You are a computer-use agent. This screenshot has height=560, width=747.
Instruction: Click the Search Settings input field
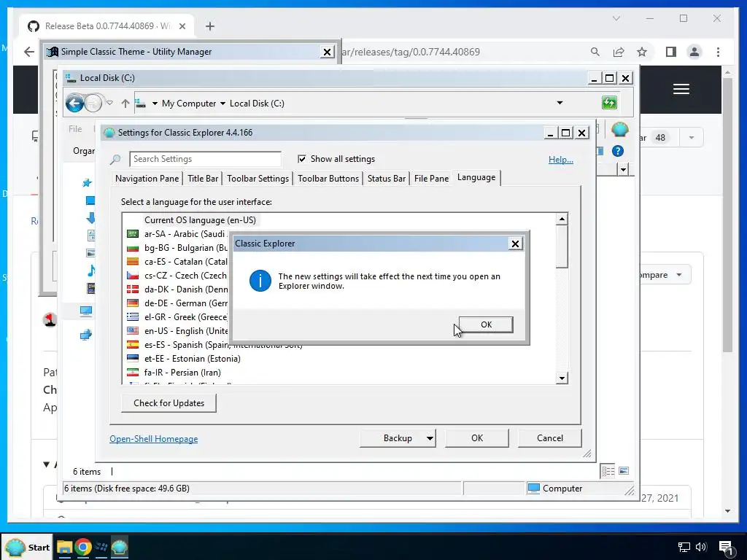pyautogui.click(x=205, y=159)
